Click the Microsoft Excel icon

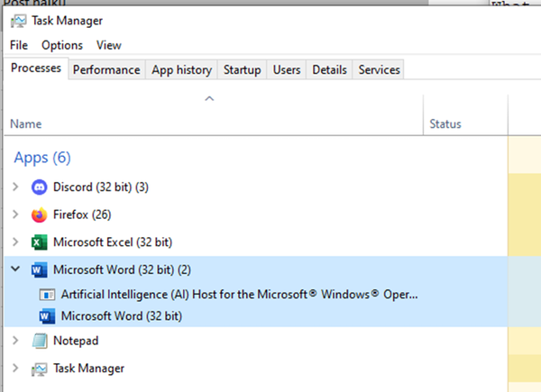pos(39,242)
